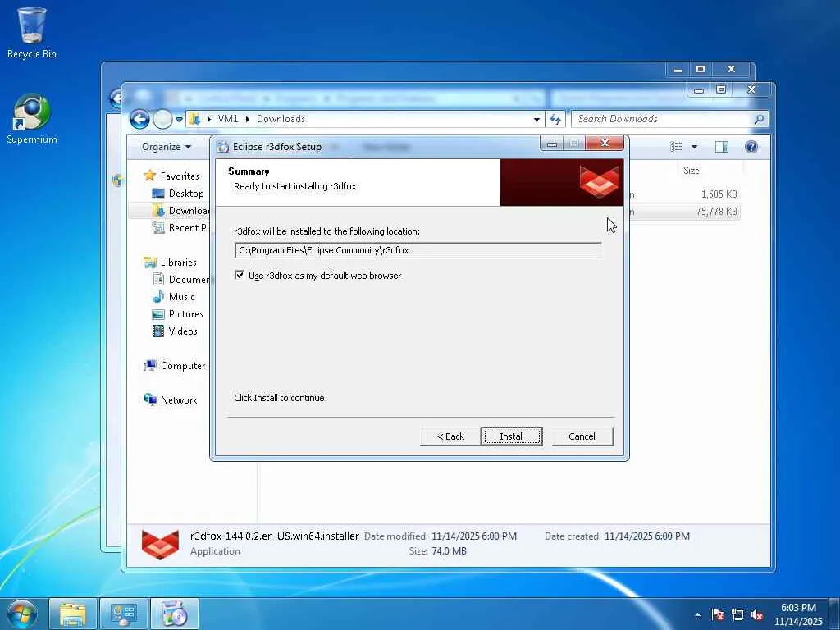Screen dimensions: 840x630
Task: Click the install location path field
Action: tap(418, 250)
